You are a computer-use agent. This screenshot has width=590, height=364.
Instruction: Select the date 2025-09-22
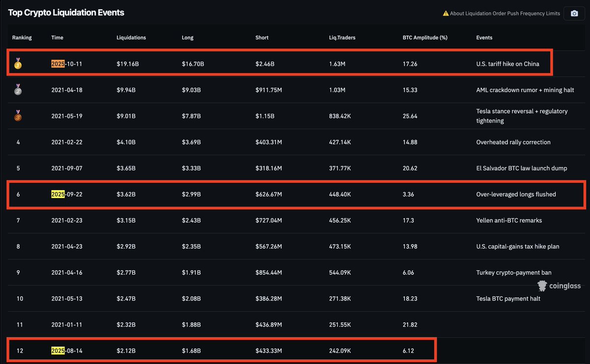(66, 194)
